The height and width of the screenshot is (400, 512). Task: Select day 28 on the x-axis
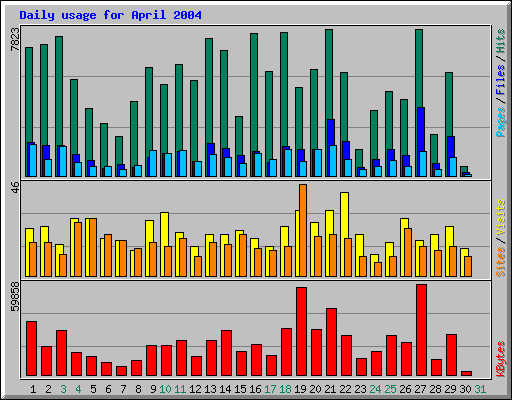click(x=435, y=389)
